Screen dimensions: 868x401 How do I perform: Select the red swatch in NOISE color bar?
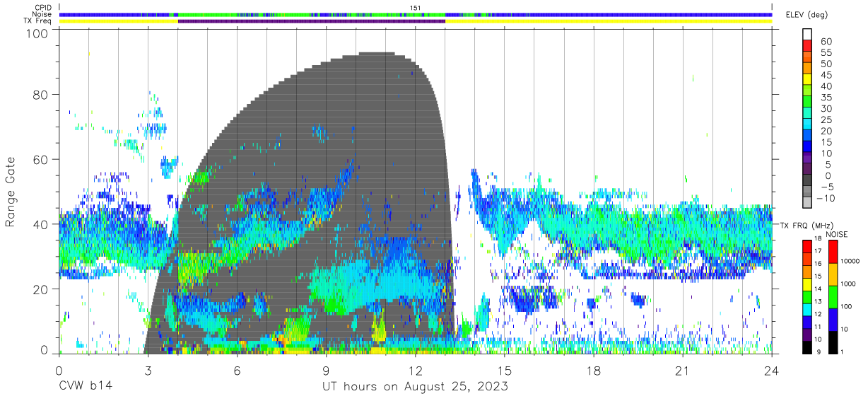coord(832,252)
